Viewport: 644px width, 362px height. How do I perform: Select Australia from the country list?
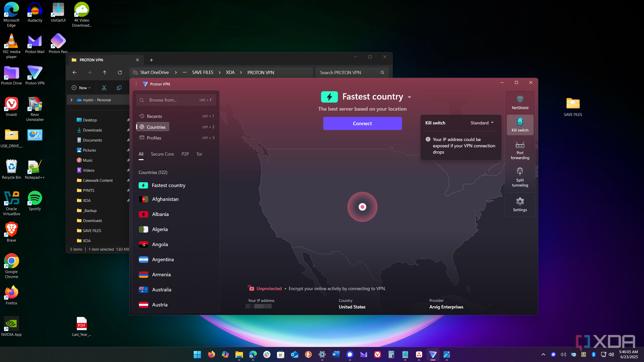pos(176,290)
